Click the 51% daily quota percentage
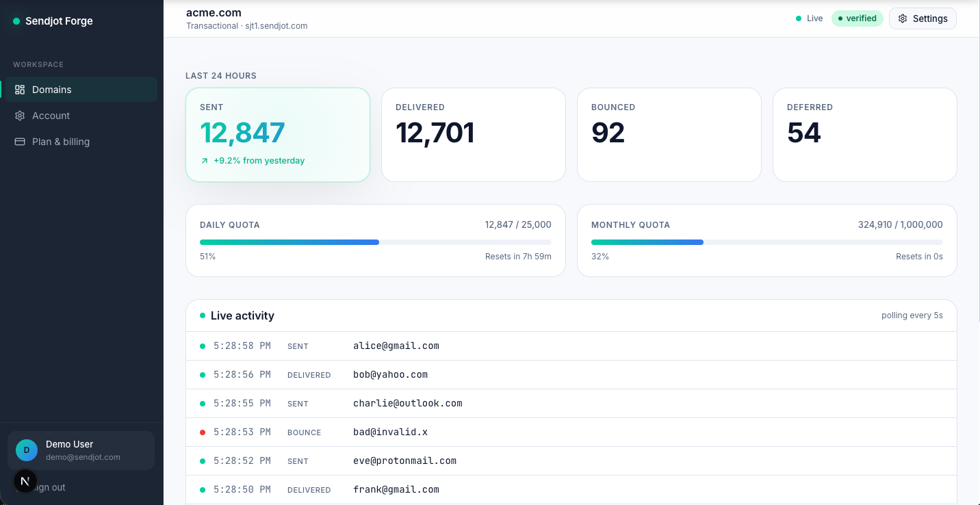This screenshot has width=980, height=505. (x=207, y=257)
